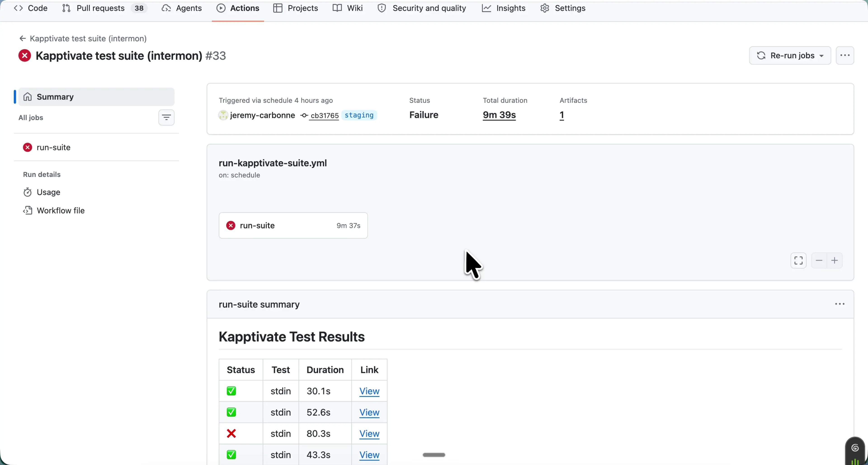Click green check status of 43.3s test

(x=231, y=455)
